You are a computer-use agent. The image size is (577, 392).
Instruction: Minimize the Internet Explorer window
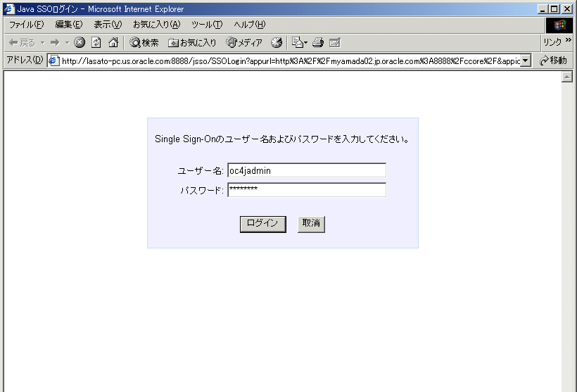[542, 9]
